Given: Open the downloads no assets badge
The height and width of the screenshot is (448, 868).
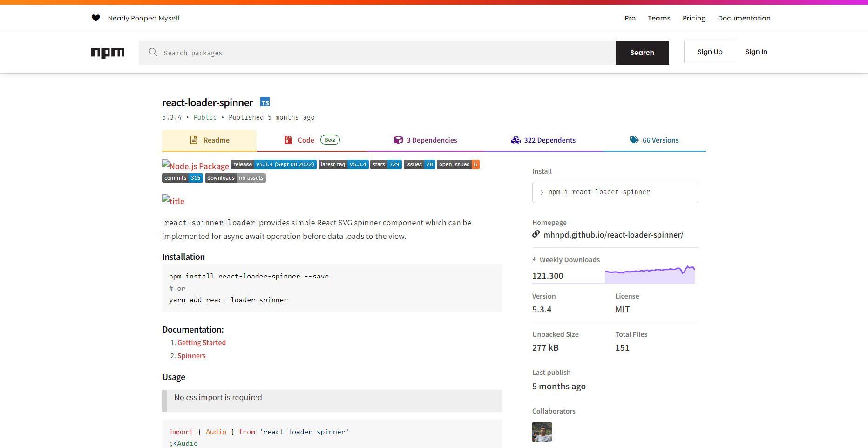Looking at the screenshot, I should (236, 178).
